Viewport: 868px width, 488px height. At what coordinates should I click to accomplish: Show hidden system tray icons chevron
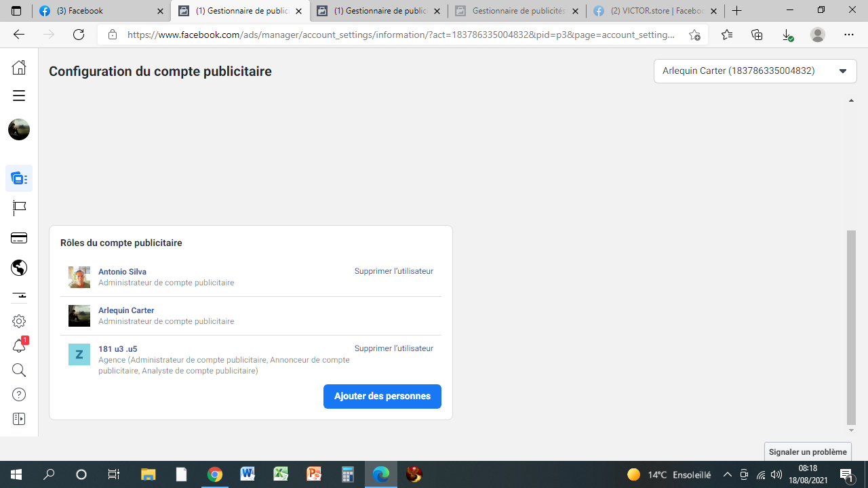coord(727,474)
